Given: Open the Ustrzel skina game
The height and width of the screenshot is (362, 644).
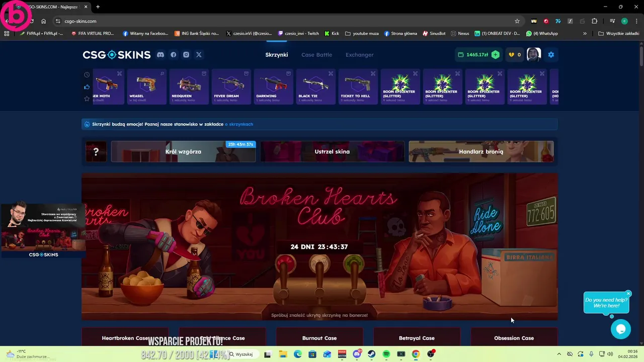Looking at the screenshot, I should (332, 151).
